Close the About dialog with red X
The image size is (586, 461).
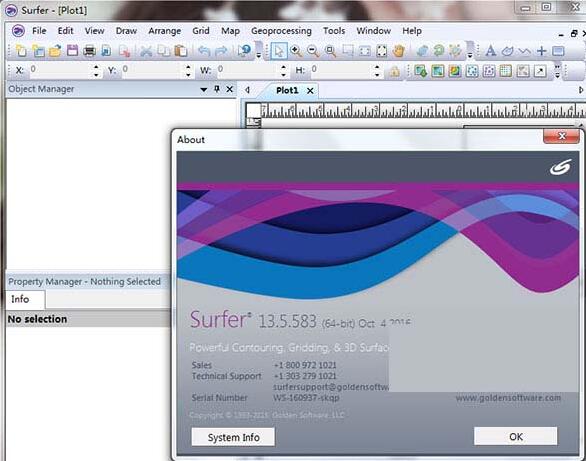[x=561, y=136]
